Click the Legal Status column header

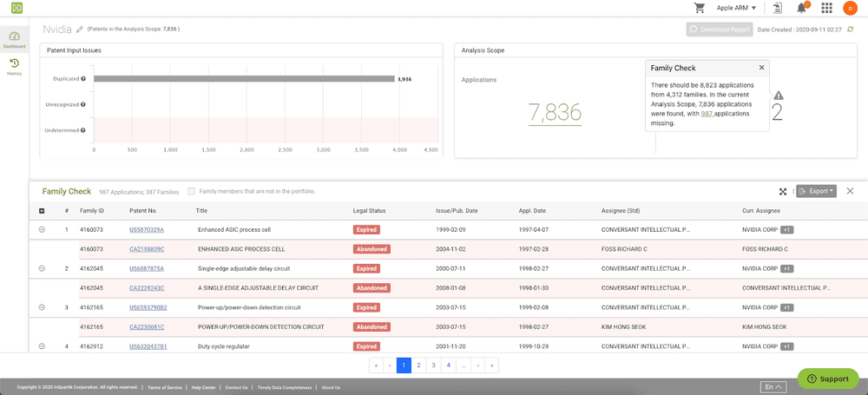(x=369, y=210)
